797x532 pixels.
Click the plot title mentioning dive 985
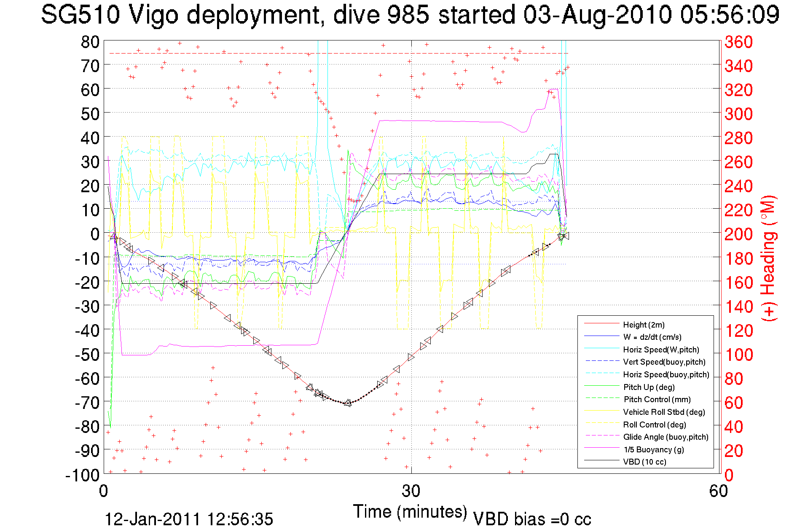pos(410,15)
